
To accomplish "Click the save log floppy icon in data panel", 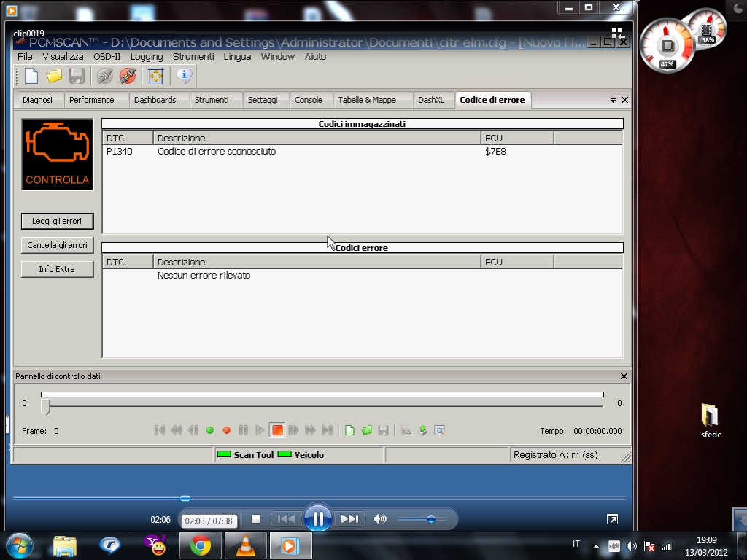I will click(x=383, y=430).
